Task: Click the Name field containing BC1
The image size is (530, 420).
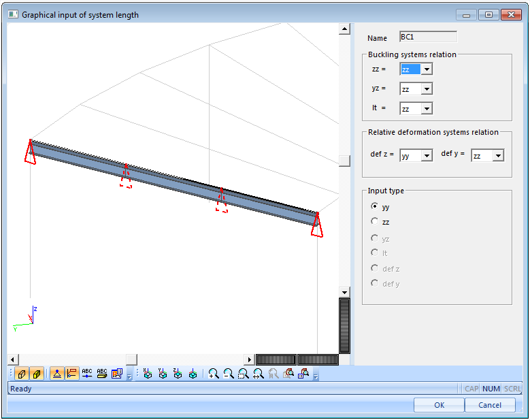Action: (428, 38)
